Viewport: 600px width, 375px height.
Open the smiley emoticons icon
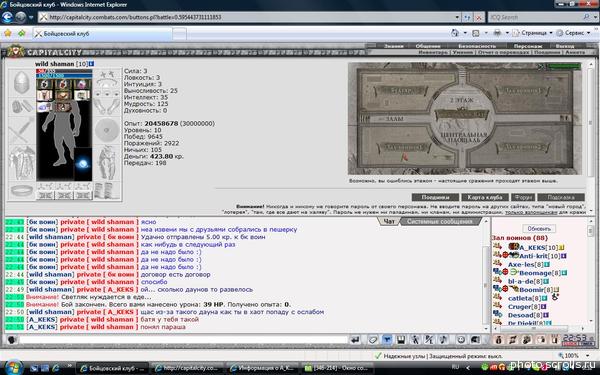point(461,339)
